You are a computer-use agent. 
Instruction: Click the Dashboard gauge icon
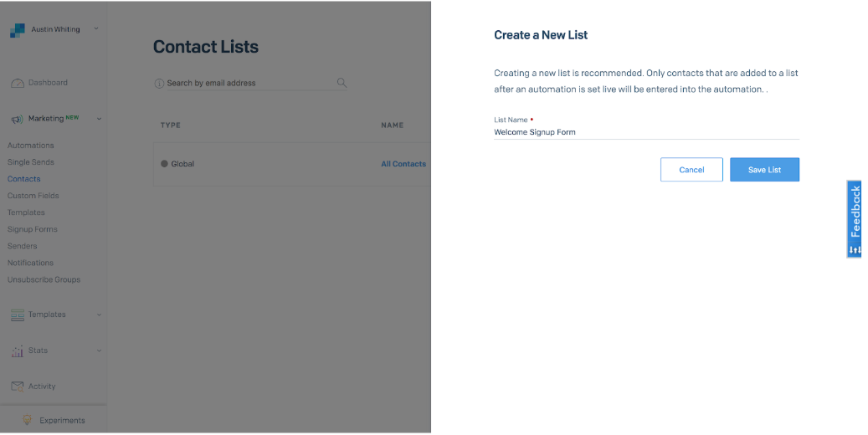coord(17,83)
